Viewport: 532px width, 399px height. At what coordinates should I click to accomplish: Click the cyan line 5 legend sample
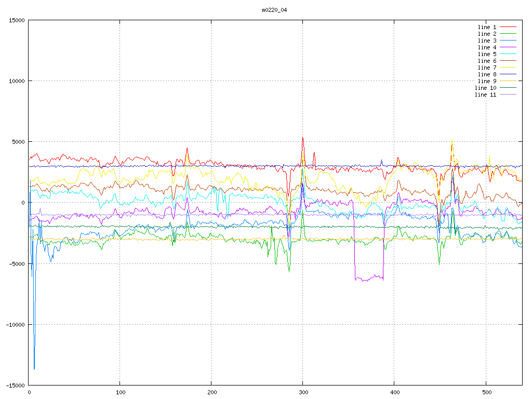(x=508, y=54)
